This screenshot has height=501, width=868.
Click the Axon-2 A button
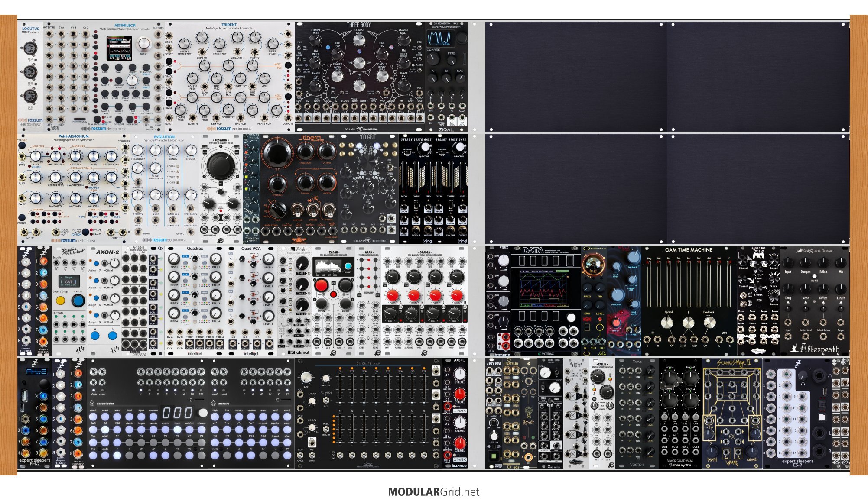(95, 336)
